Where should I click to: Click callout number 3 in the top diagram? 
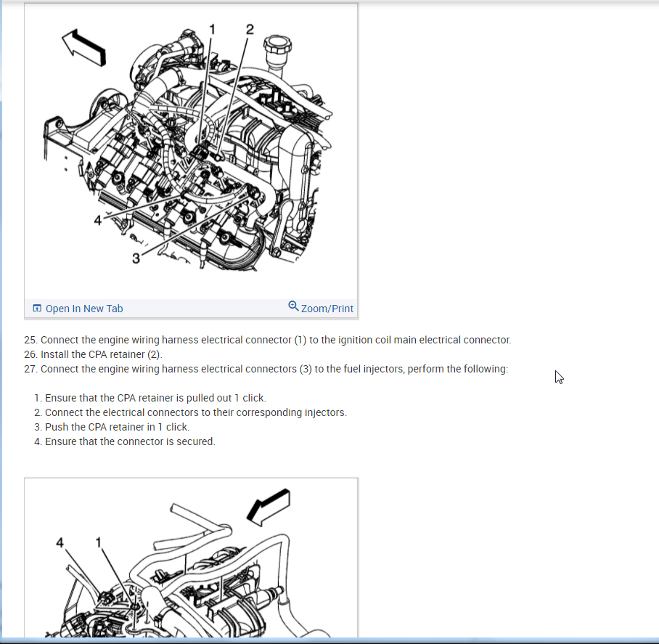(136, 258)
